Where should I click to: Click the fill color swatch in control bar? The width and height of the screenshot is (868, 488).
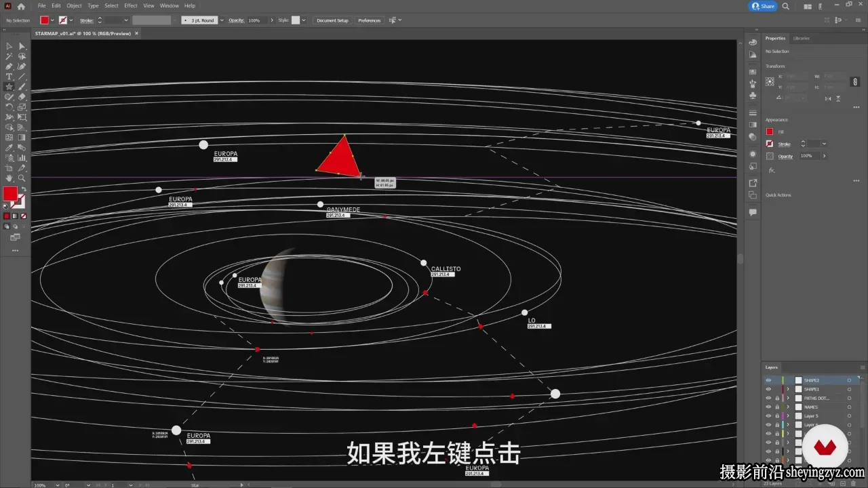coord(44,20)
